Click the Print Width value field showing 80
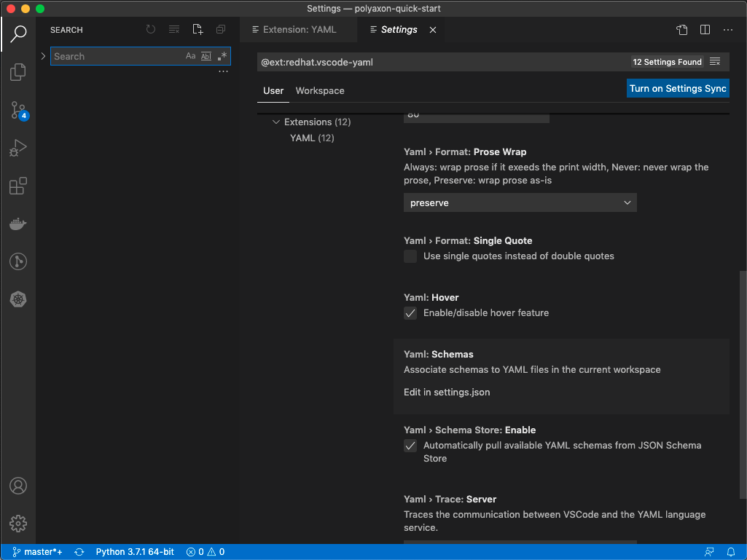The image size is (747, 560). tap(477, 117)
